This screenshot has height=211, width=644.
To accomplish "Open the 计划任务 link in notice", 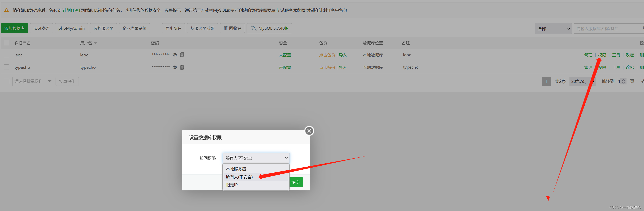I will point(71,10).
